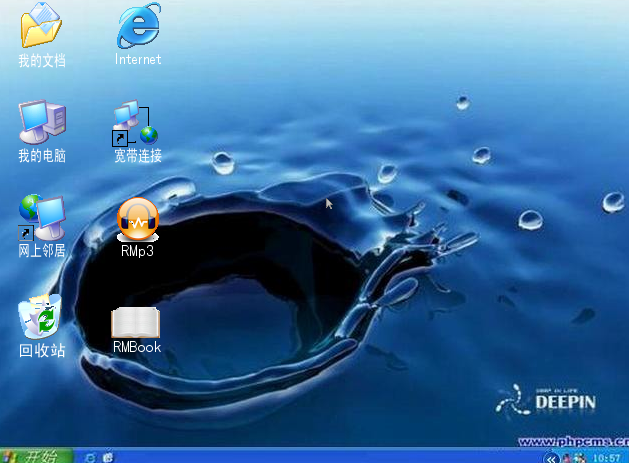629x463 pixels.
Task: Click the RMBook label text
Action: click(x=137, y=347)
